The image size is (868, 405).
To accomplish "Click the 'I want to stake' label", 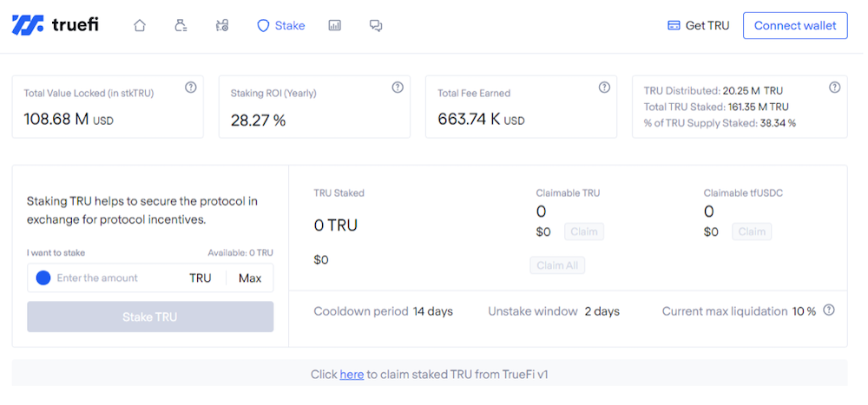I will click(x=56, y=253).
